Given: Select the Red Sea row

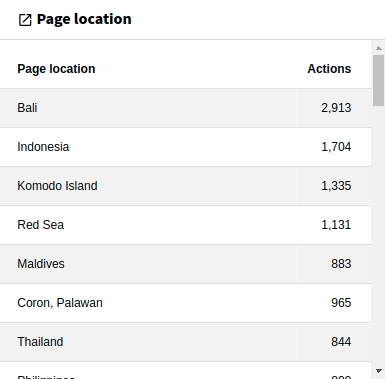Looking at the screenshot, I should (x=185, y=225).
